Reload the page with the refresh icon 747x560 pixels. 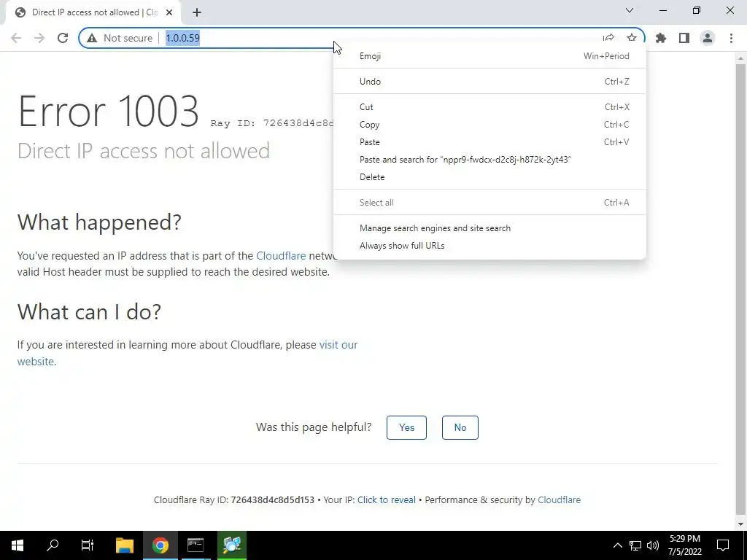pyautogui.click(x=63, y=38)
